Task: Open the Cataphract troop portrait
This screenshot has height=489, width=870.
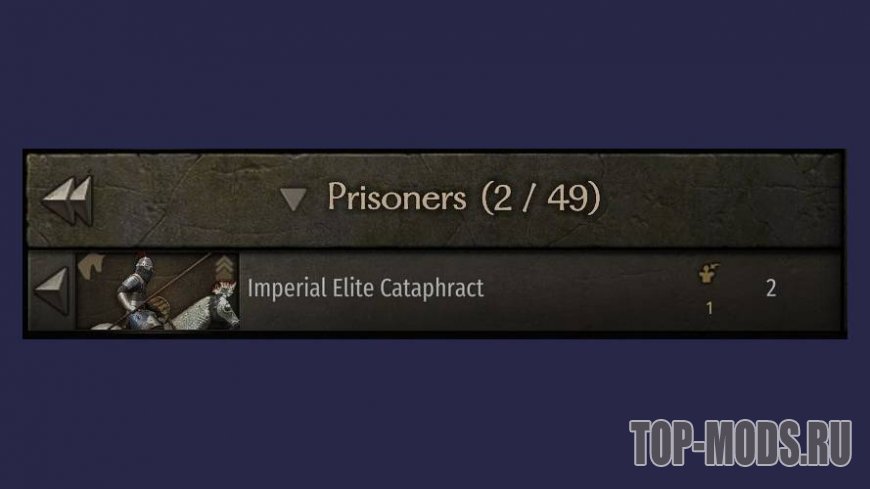Action: point(158,291)
